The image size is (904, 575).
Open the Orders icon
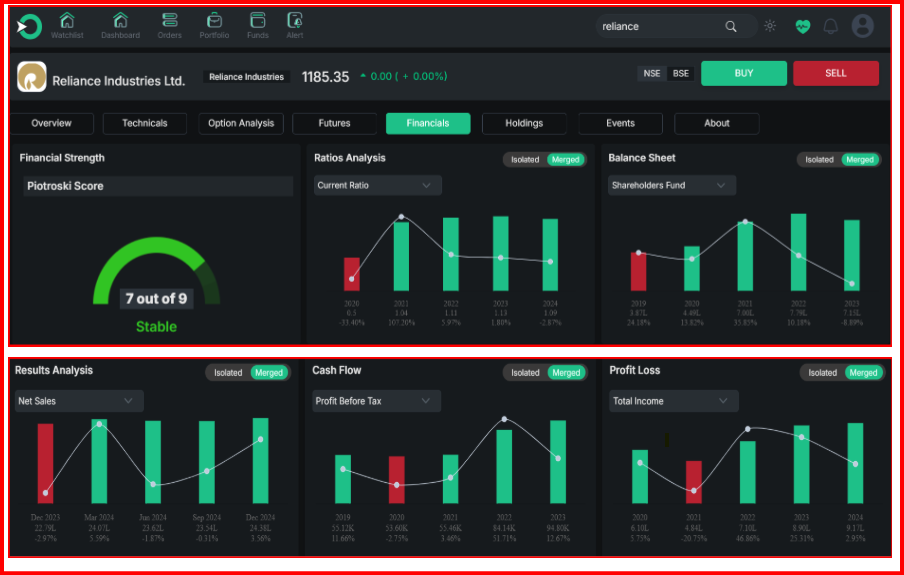170,20
